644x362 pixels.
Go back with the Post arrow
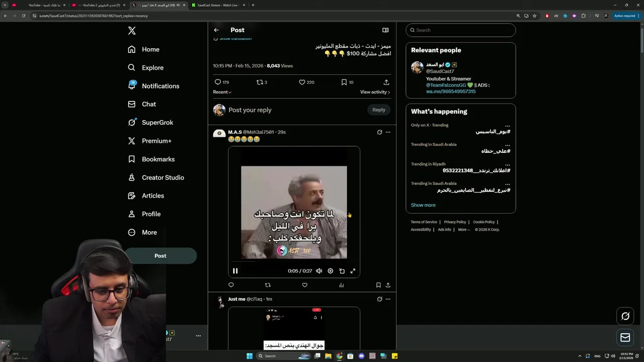pyautogui.click(x=216, y=30)
